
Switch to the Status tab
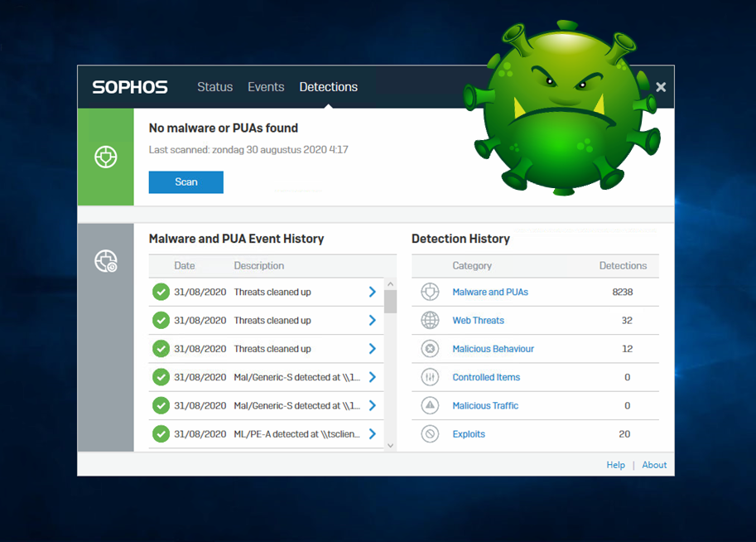pyautogui.click(x=214, y=87)
